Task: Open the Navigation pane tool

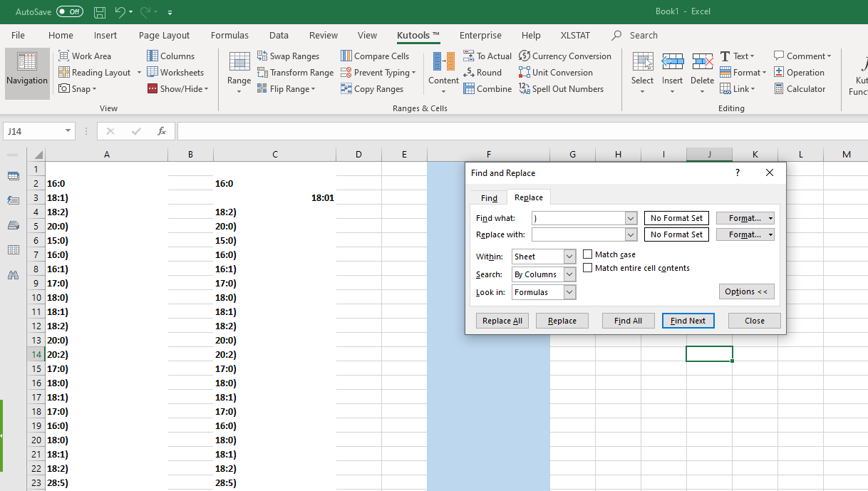Action: (27, 73)
